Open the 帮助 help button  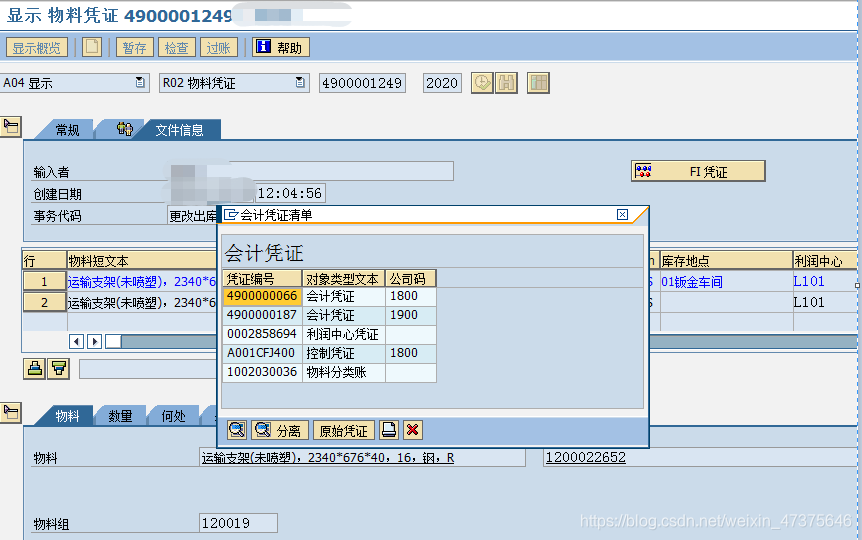point(281,47)
